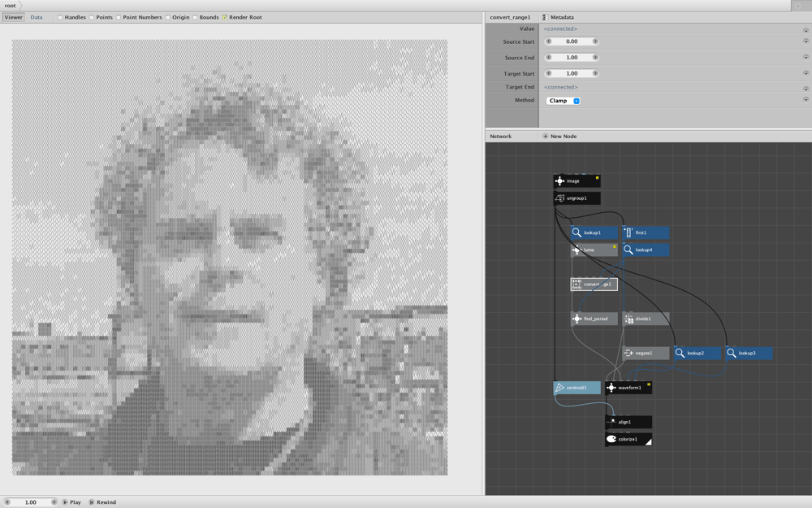The width and height of the screenshot is (812, 508).
Task: Select the convert_range1 node icon
Action: pyautogui.click(x=577, y=284)
